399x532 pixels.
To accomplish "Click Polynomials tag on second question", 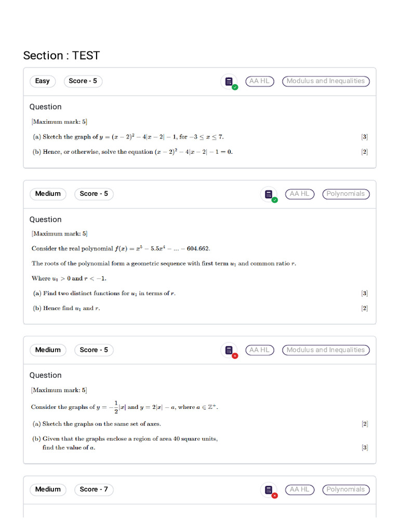I will click(x=345, y=194).
